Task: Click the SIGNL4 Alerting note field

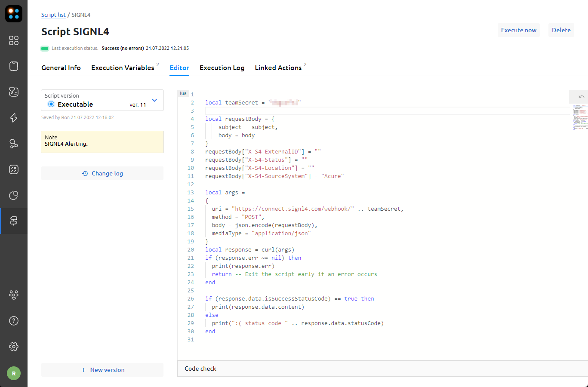Action: (x=102, y=142)
